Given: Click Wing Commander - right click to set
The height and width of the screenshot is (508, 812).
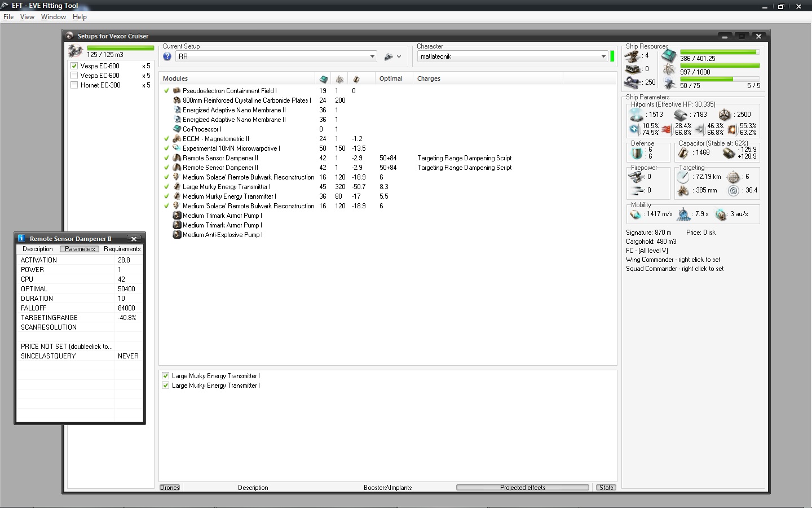Looking at the screenshot, I should coord(673,260).
